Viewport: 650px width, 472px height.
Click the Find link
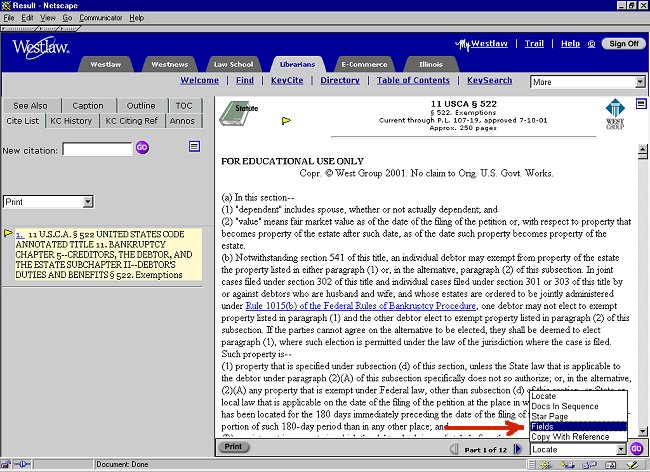pos(245,80)
